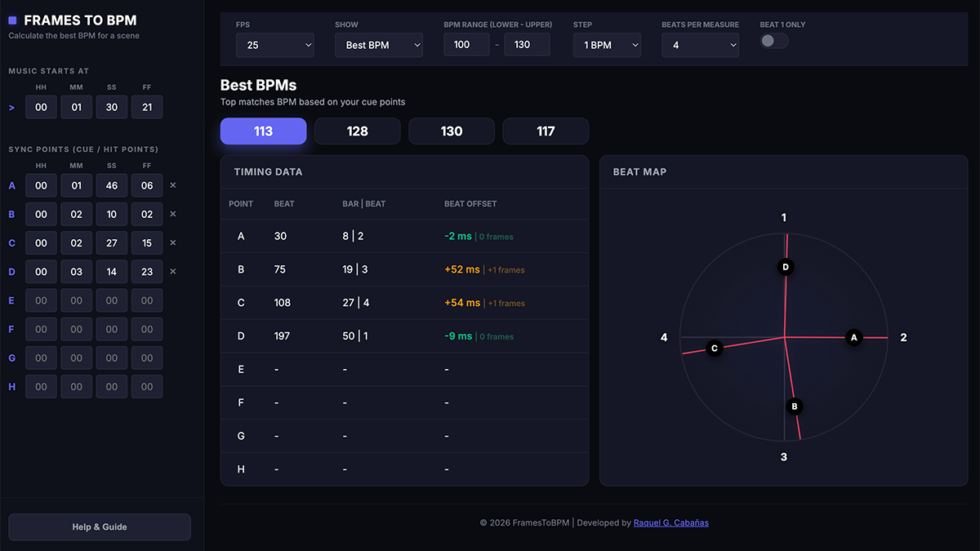Click the X icon next to sync point C
This screenshot has width=980, height=551.
172,242
